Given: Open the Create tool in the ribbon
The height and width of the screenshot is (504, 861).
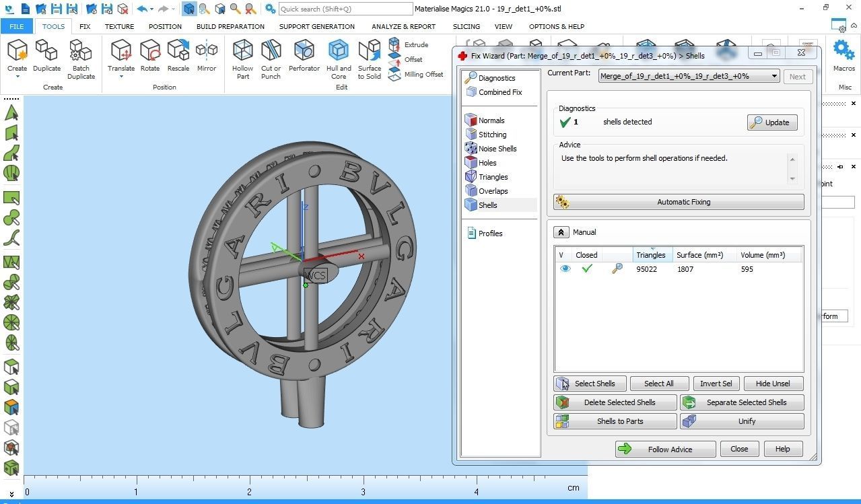Looking at the screenshot, I should [x=18, y=55].
